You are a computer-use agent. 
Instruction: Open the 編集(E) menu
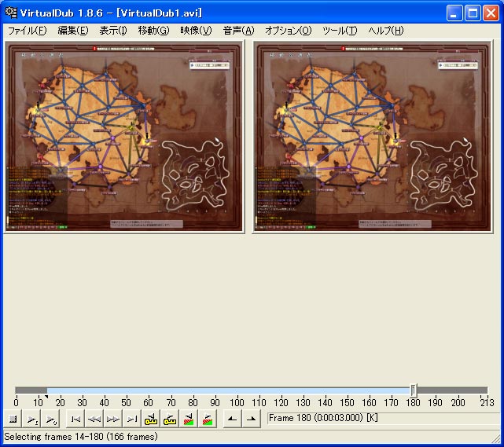pyautogui.click(x=73, y=31)
